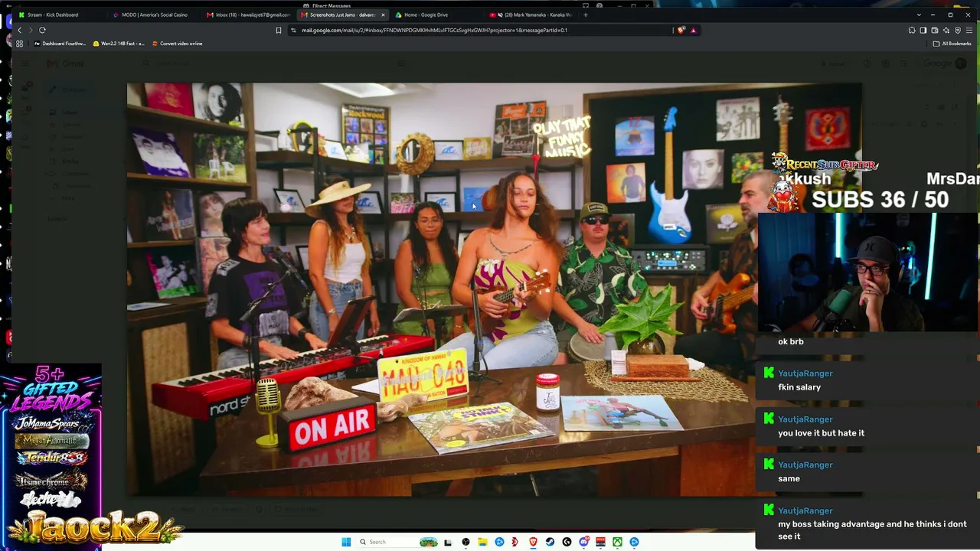This screenshot has width=980, height=551.
Task: Open the Xbox app on the taskbar
Action: pos(617,542)
